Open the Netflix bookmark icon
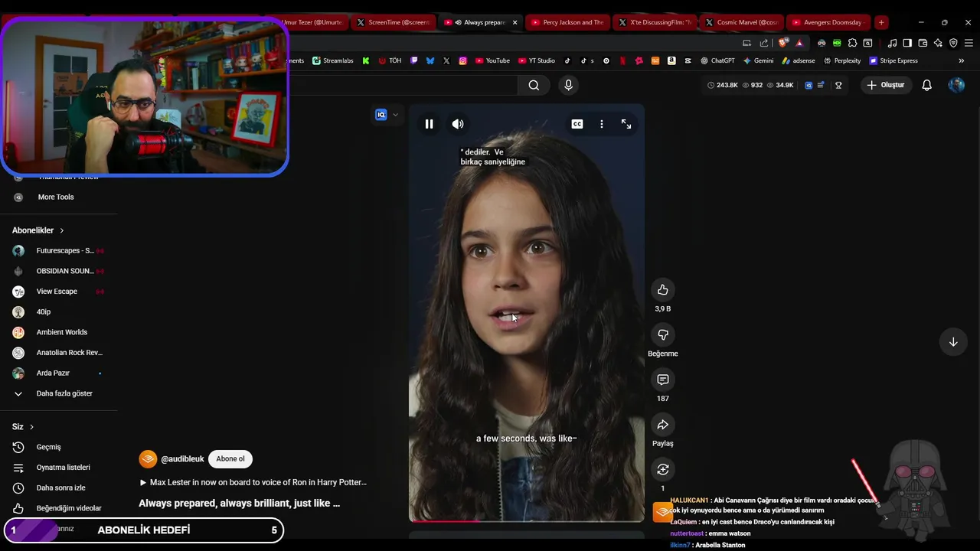The image size is (980, 551). [x=622, y=60]
